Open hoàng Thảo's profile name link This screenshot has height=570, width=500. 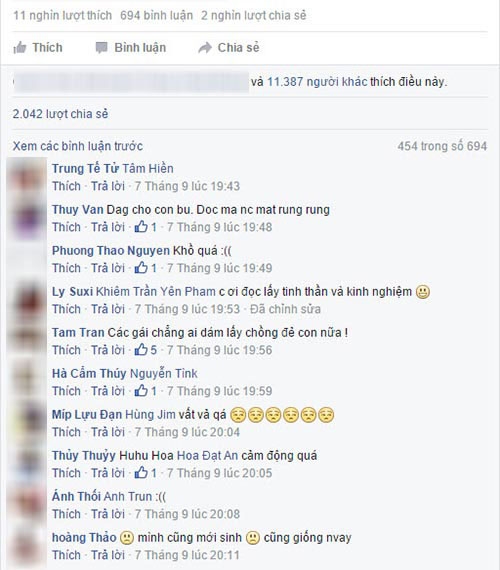[x=84, y=538]
